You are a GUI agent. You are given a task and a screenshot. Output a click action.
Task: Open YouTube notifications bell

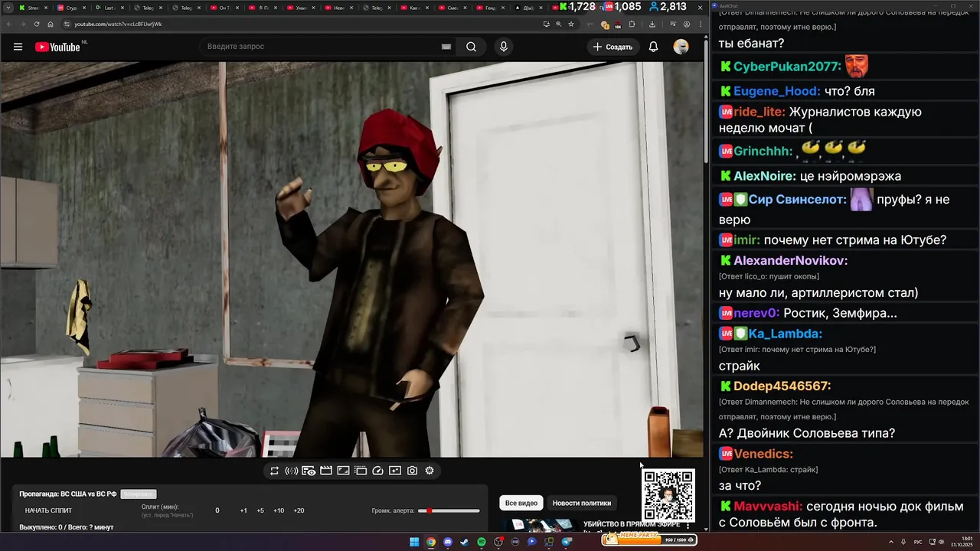point(653,47)
